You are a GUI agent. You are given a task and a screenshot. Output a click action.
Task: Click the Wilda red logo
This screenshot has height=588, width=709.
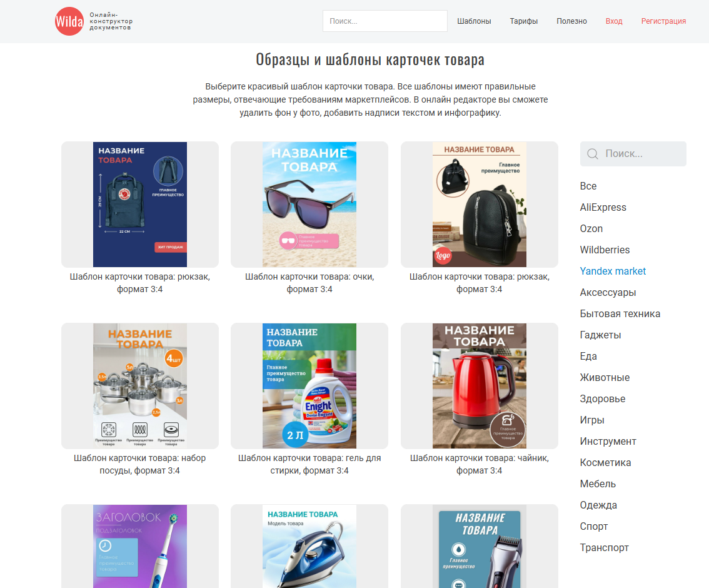69,21
